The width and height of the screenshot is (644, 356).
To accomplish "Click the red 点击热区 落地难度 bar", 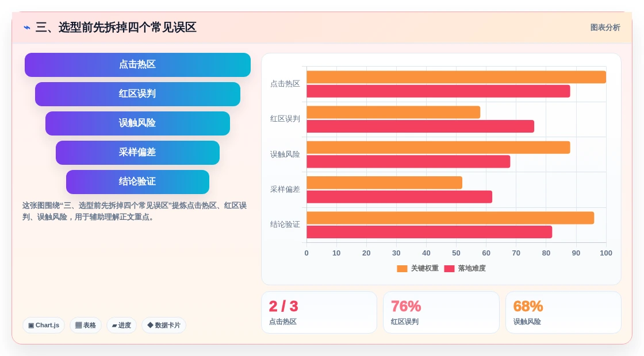I will (x=438, y=91).
